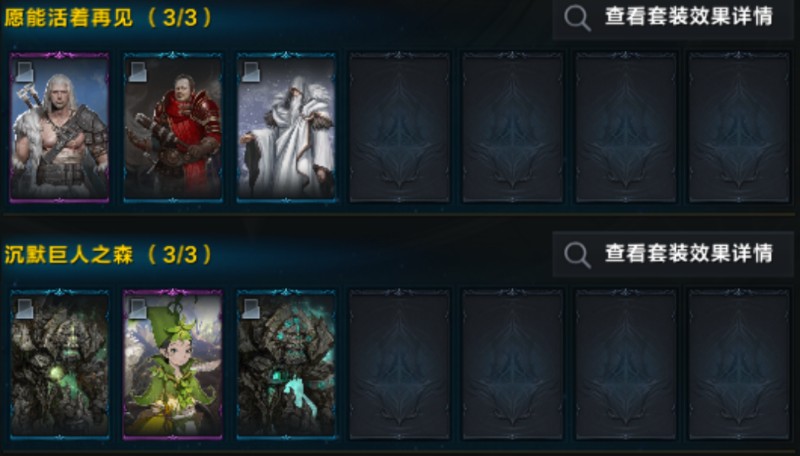
Task: Select the red-armored knight card
Action: [173, 127]
